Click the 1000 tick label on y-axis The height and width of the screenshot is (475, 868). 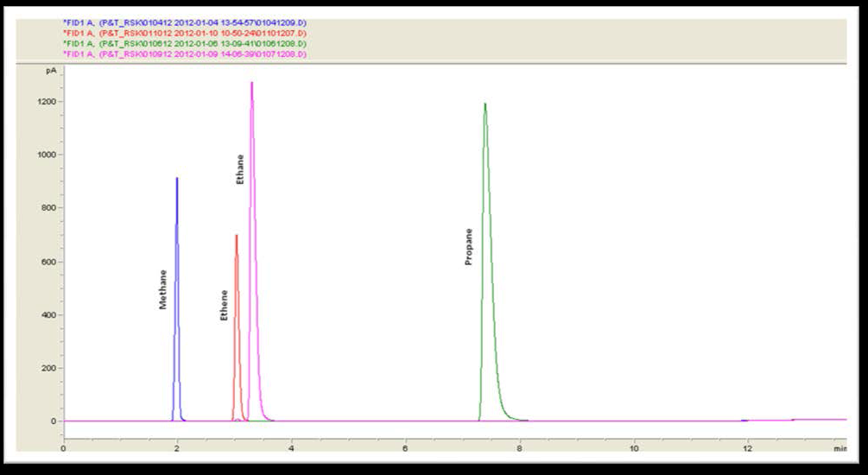pyautogui.click(x=48, y=155)
